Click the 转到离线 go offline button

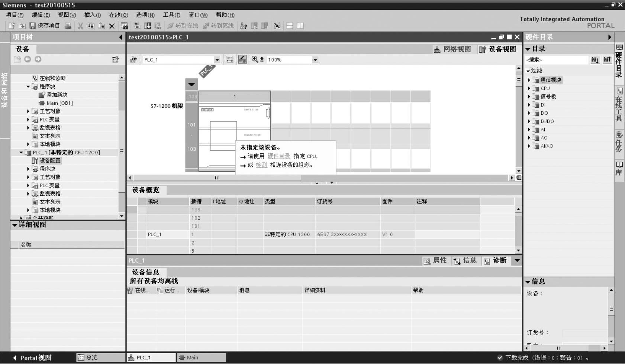tap(218, 26)
